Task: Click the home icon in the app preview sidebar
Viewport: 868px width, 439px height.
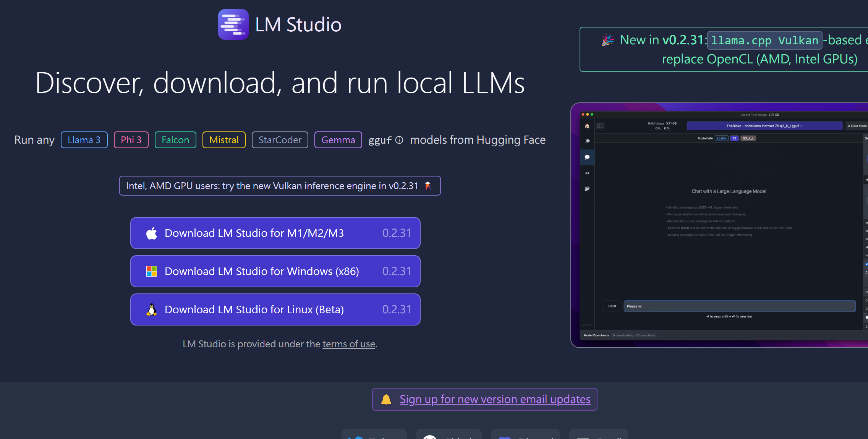Action: pos(587,126)
